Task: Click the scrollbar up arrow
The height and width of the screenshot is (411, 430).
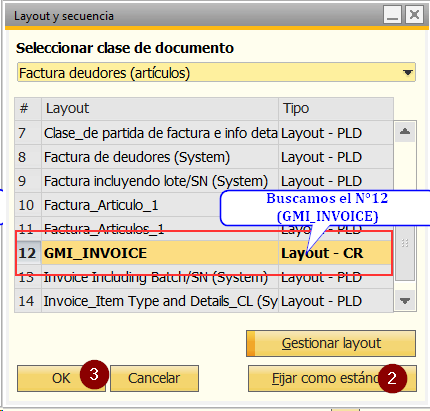Action: click(405, 132)
